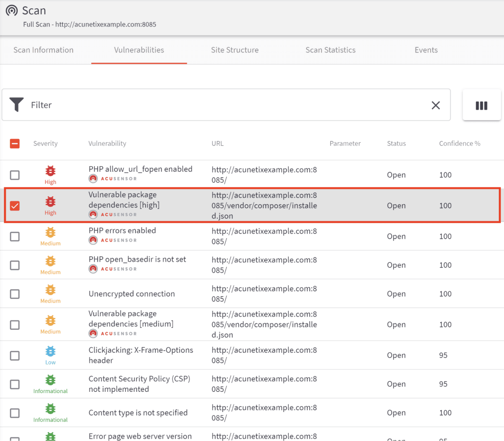The image size is (504, 441).
Task: Click AcuSensor badge under Vulnerable package dependencies [high]
Action: 113,214
